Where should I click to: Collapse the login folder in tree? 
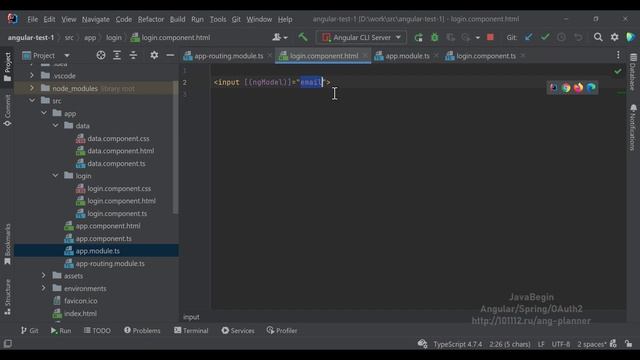tap(56, 176)
